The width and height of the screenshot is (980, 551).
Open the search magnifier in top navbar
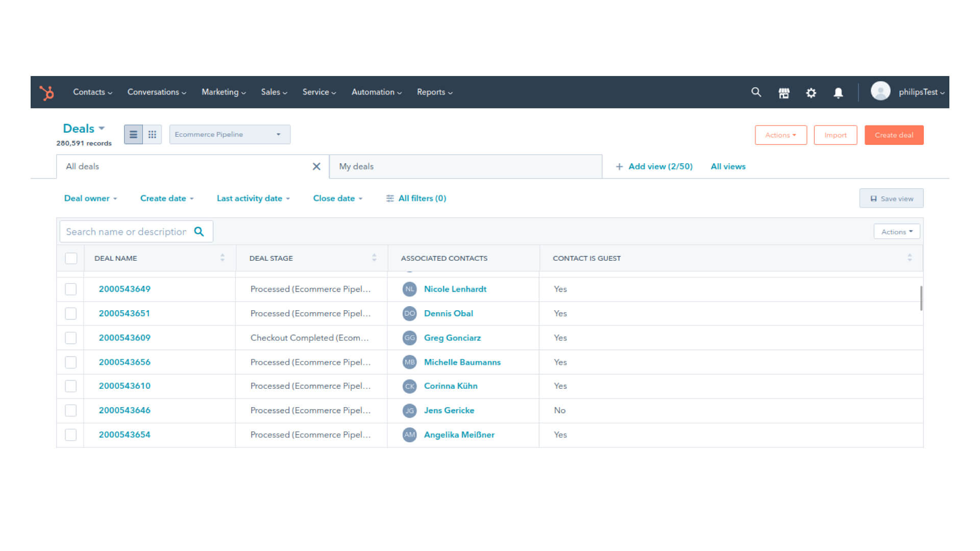(x=756, y=92)
